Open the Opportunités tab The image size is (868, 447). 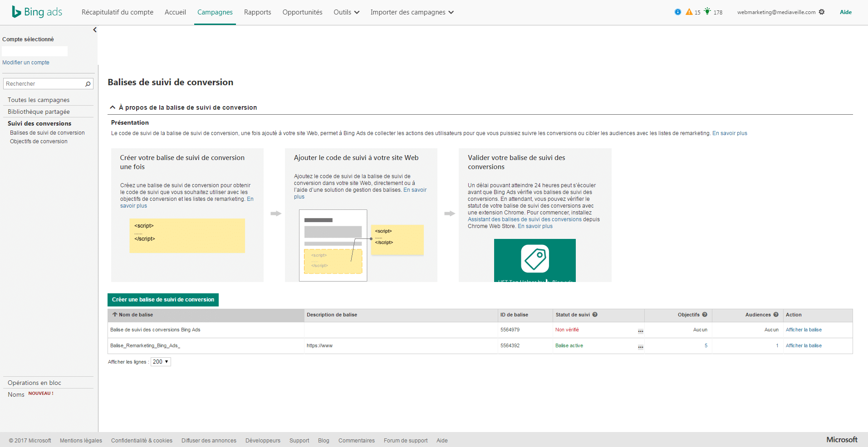302,12
